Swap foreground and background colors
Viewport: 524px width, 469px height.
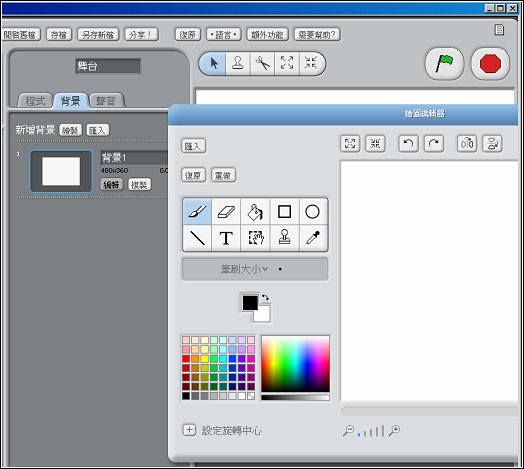(x=265, y=297)
